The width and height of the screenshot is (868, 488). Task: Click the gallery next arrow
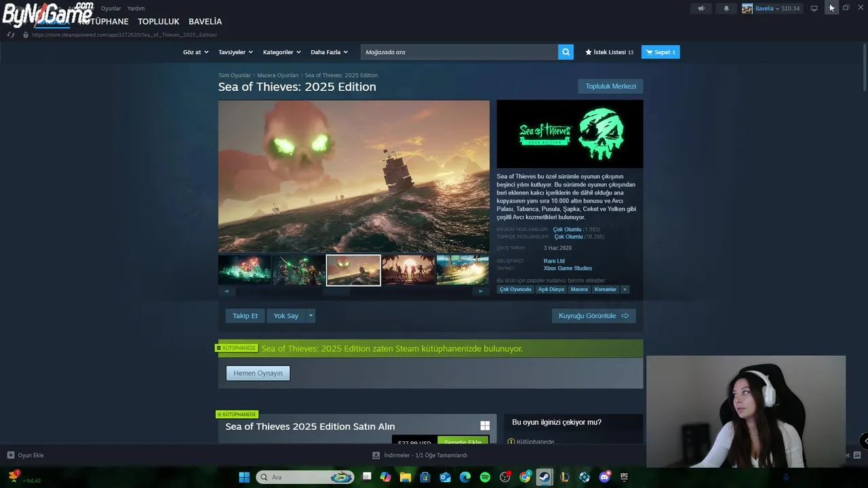pyautogui.click(x=481, y=291)
